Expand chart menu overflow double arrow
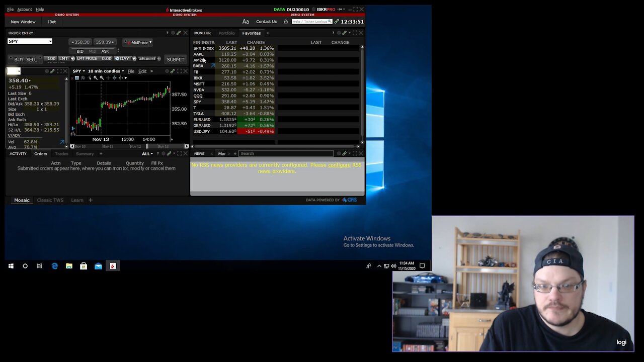The height and width of the screenshot is (362, 644). (151, 71)
